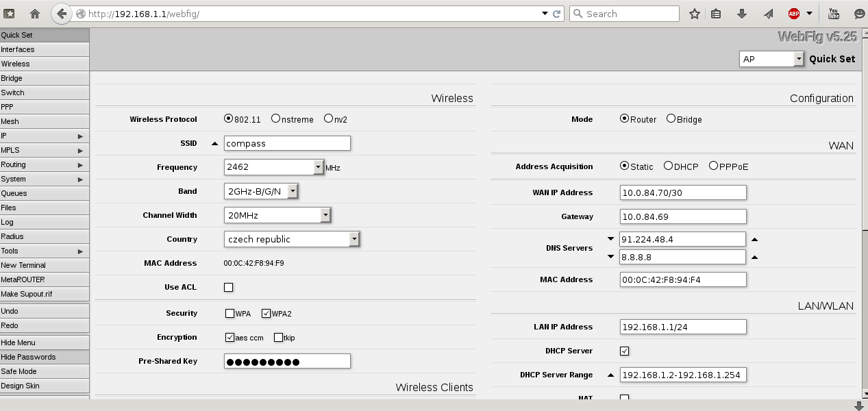Open the AP Quick Set mode dropdown

click(798, 59)
